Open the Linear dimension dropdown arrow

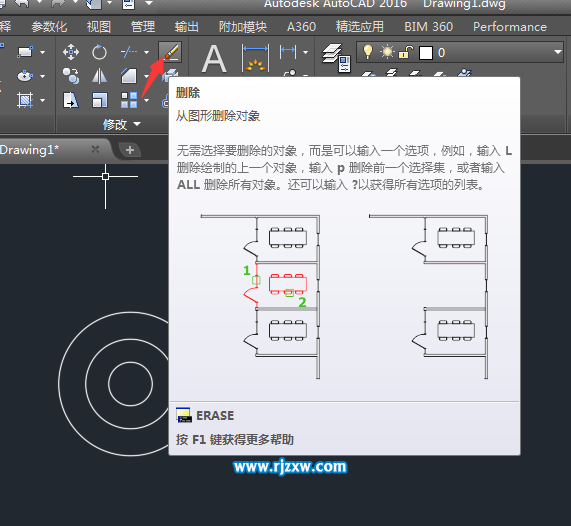click(305, 52)
